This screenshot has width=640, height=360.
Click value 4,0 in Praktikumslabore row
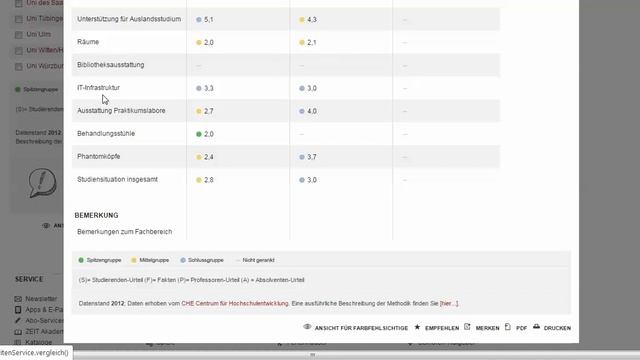coord(312,111)
